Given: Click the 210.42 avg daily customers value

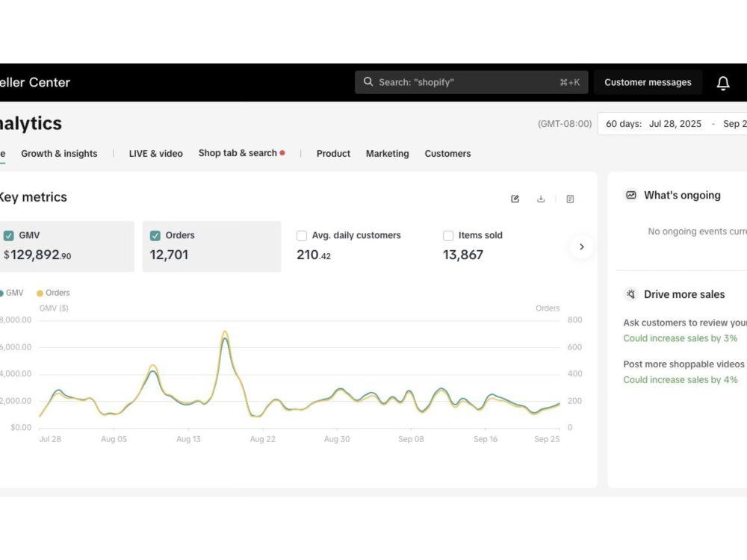Looking at the screenshot, I should coord(314,255).
